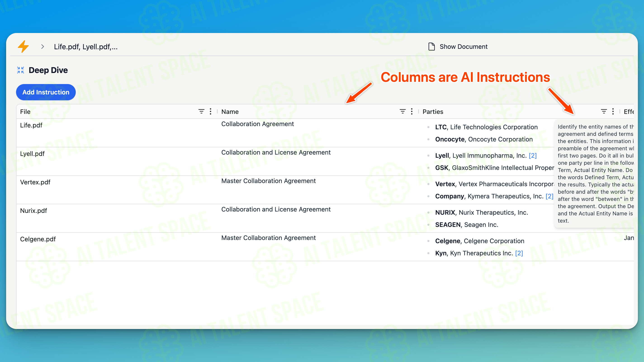Click the Add Instruction button
This screenshot has width=644, height=362.
click(46, 92)
